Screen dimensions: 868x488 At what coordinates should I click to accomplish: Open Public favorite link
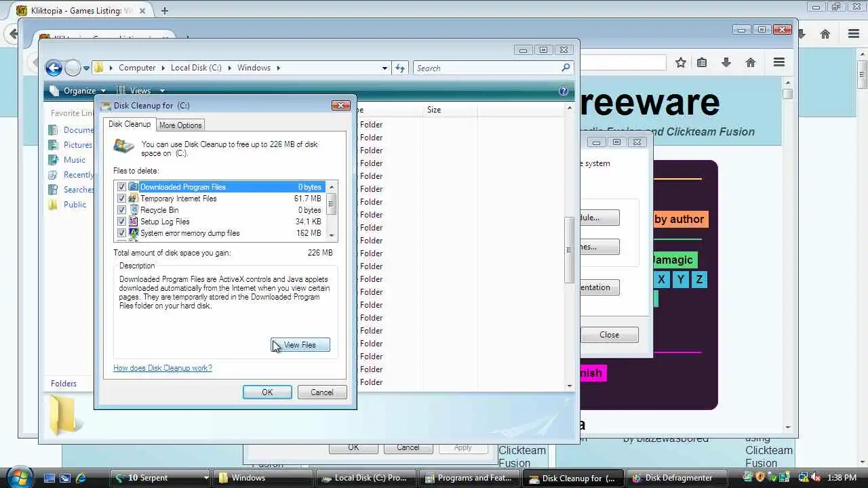click(67, 205)
